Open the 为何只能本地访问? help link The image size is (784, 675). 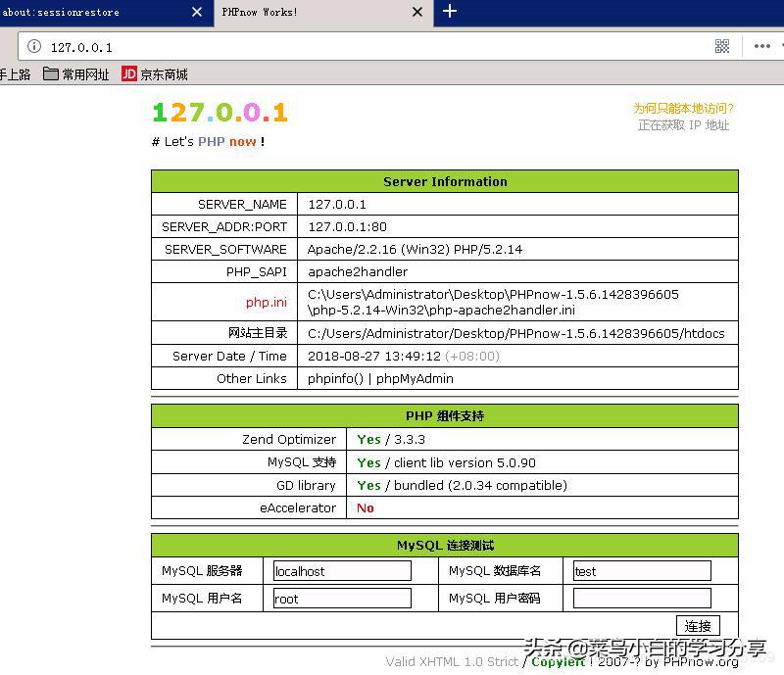pos(682,109)
